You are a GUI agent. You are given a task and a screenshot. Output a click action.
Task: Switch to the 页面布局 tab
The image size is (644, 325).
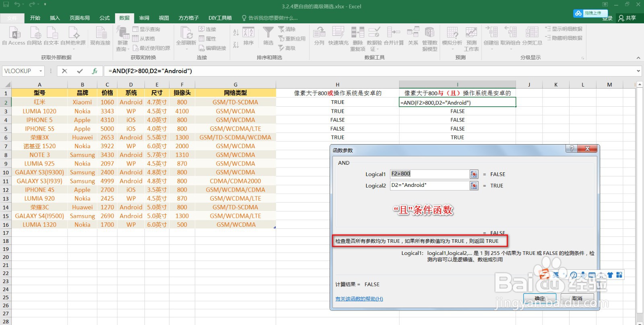[80, 18]
